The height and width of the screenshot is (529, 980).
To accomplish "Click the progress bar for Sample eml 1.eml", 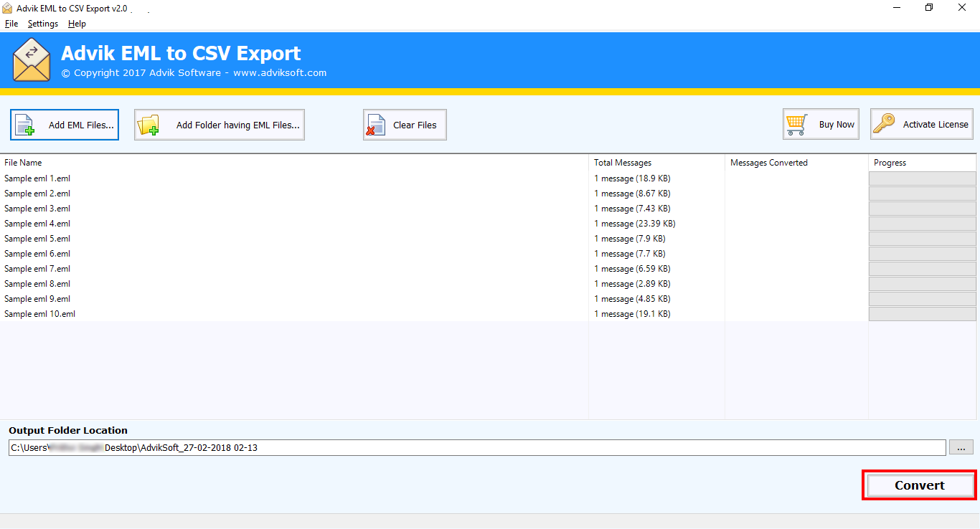I will pos(922,178).
